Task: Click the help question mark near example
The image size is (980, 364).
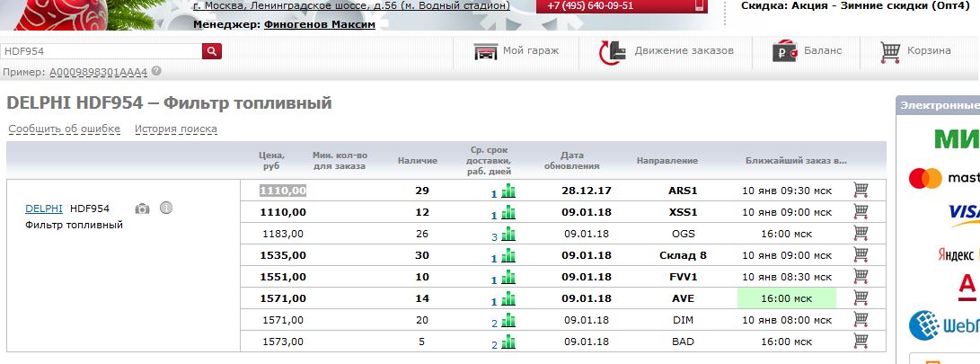Action: click(156, 71)
